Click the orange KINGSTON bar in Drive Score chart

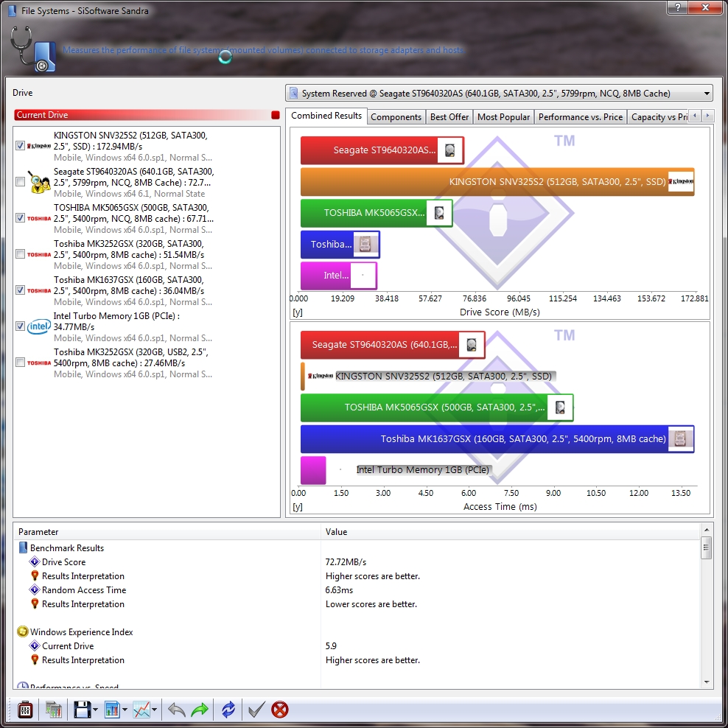(x=497, y=181)
